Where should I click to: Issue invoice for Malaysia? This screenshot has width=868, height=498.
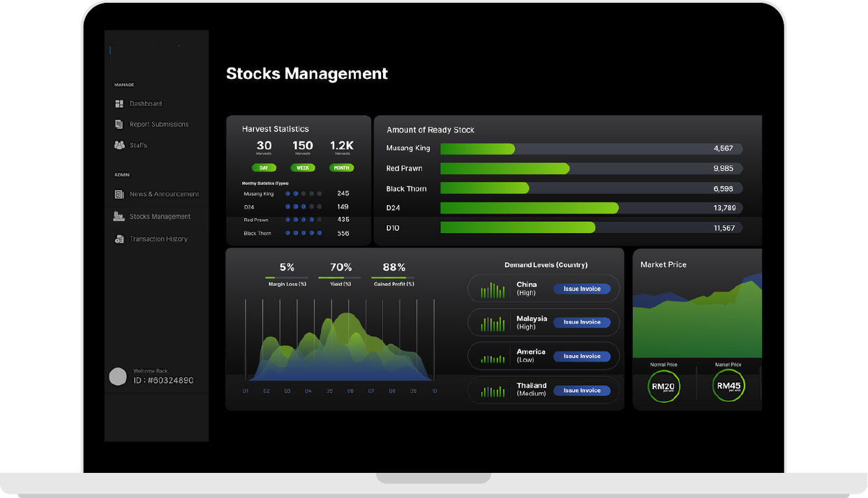click(582, 322)
